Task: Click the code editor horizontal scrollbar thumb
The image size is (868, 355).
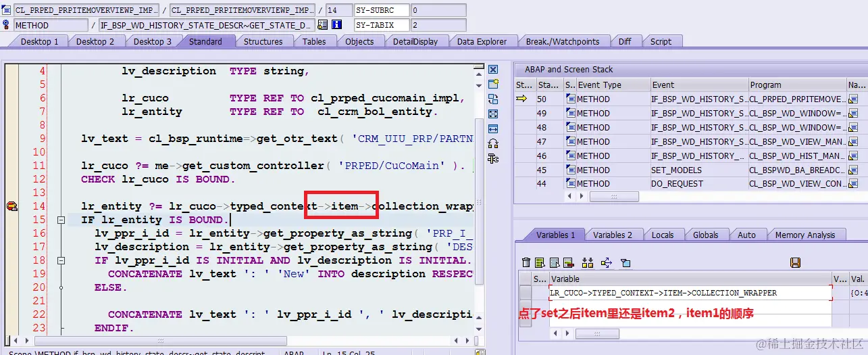Action: (x=162, y=341)
